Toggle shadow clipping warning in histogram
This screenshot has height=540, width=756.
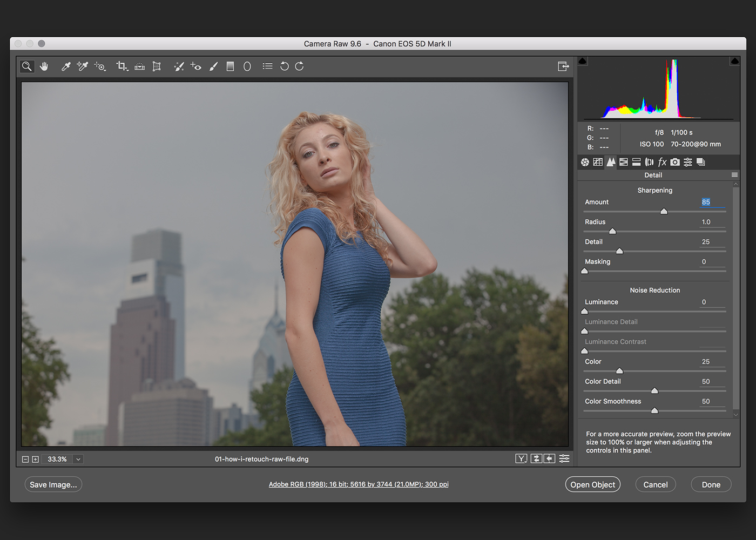pos(583,61)
